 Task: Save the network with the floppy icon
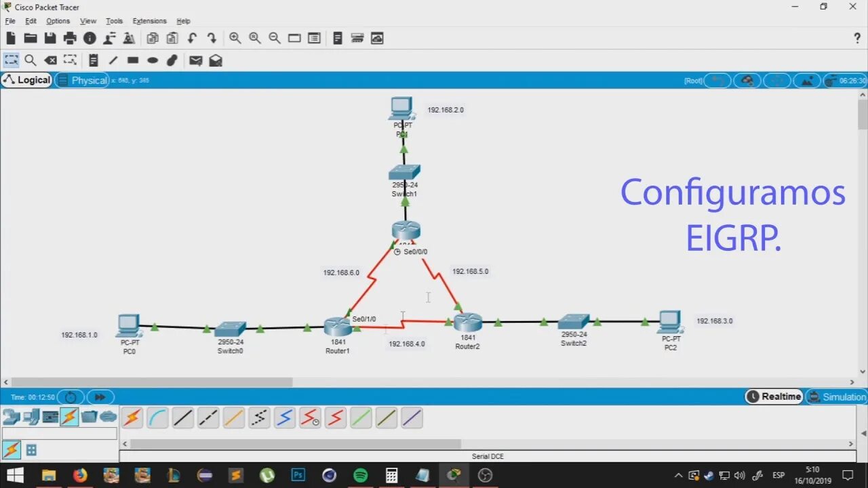pyautogui.click(x=50, y=38)
